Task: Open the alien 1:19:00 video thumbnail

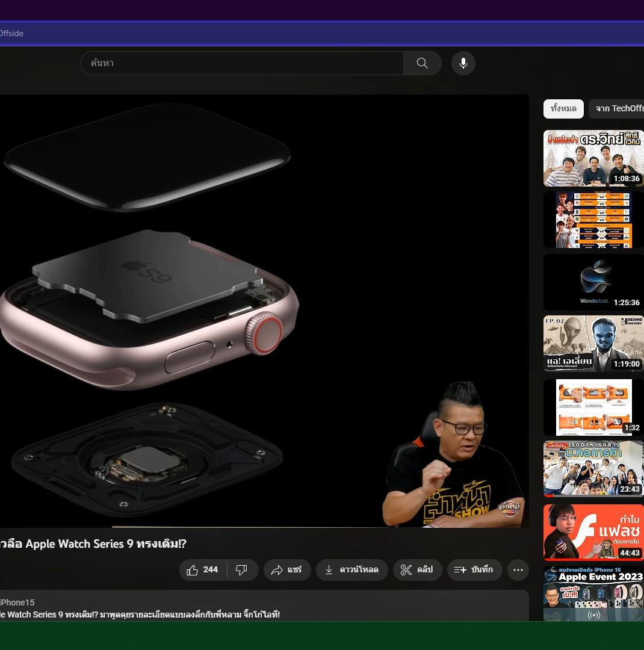Action: (593, 343)
